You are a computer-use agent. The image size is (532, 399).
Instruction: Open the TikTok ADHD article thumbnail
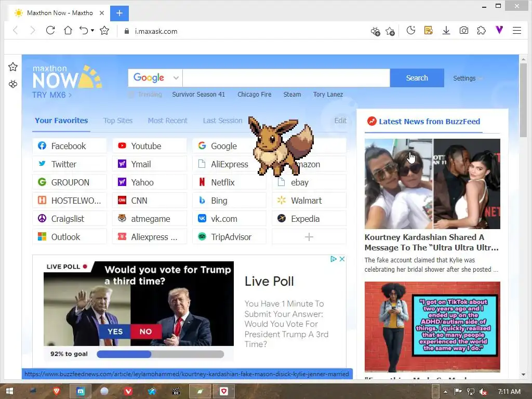(432, 327)
